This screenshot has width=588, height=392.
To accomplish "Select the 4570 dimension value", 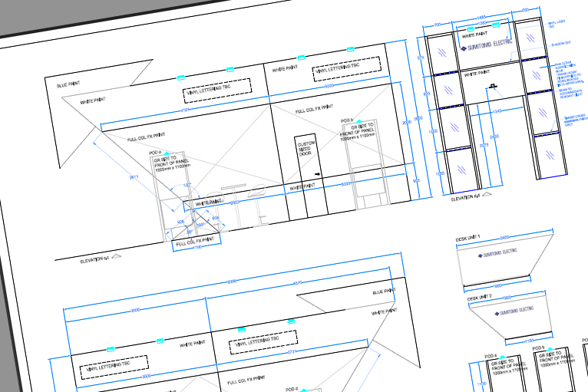I will (297, 283).
